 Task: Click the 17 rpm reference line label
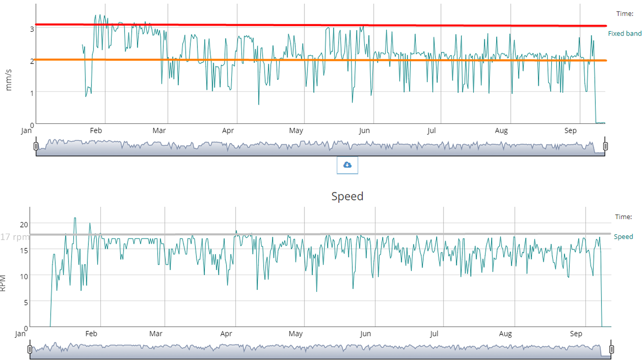[x=15, y=237]
